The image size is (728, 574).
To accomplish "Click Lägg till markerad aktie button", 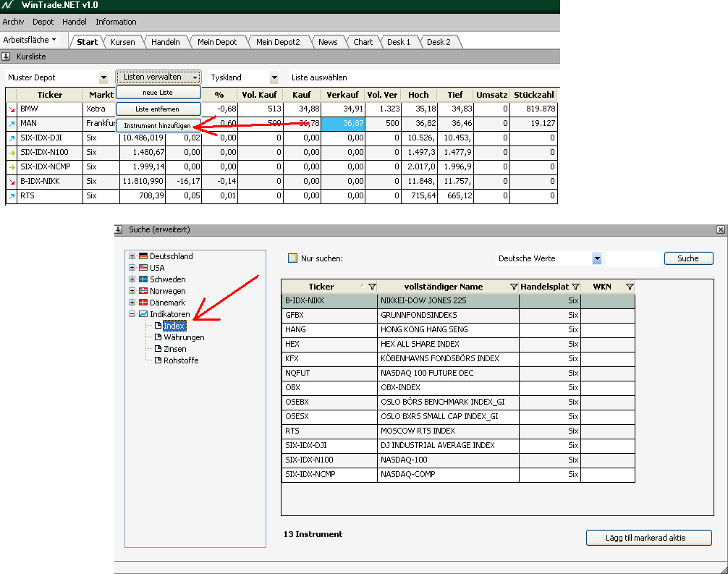I will tap(648, 538).
